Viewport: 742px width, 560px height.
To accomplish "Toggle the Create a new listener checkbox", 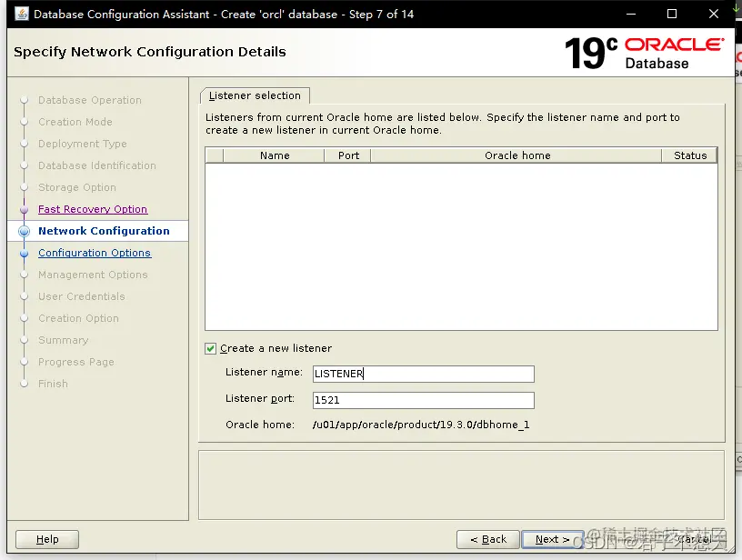I will point(211,348).
